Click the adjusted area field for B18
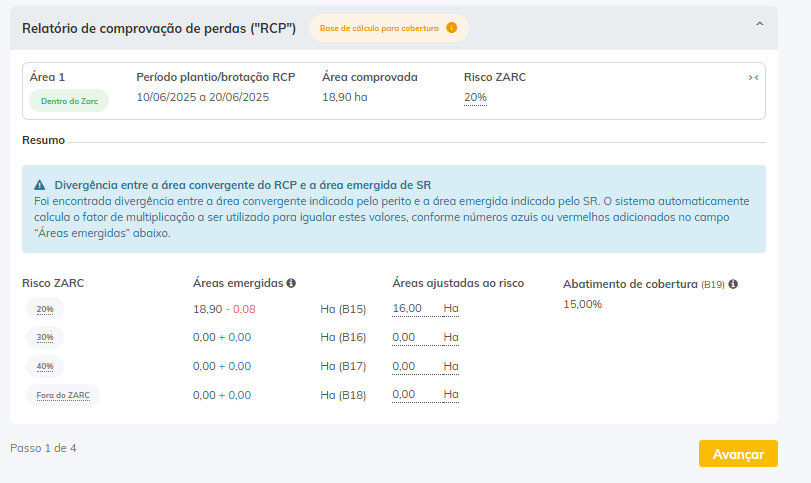This screenshot has width=811, height=483. click(x=414, y=395)
